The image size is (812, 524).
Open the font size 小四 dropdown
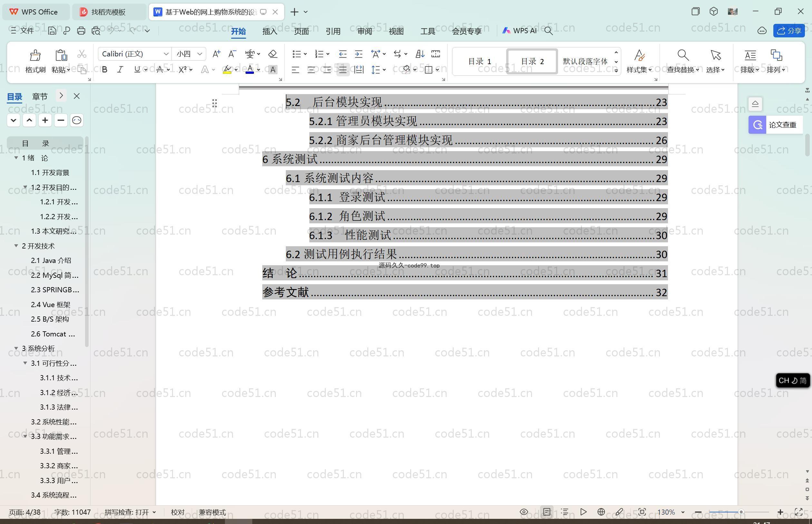point(200,54)
